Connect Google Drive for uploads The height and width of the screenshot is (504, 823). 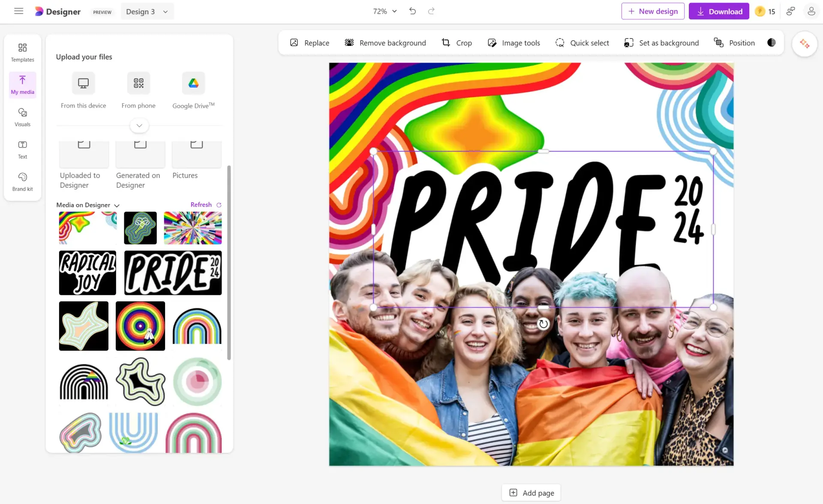[x=193, y=91]
